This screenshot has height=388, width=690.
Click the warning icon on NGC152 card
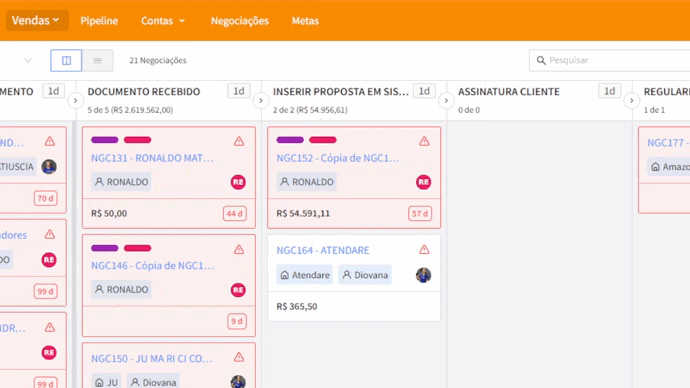(x=424, y=141)
